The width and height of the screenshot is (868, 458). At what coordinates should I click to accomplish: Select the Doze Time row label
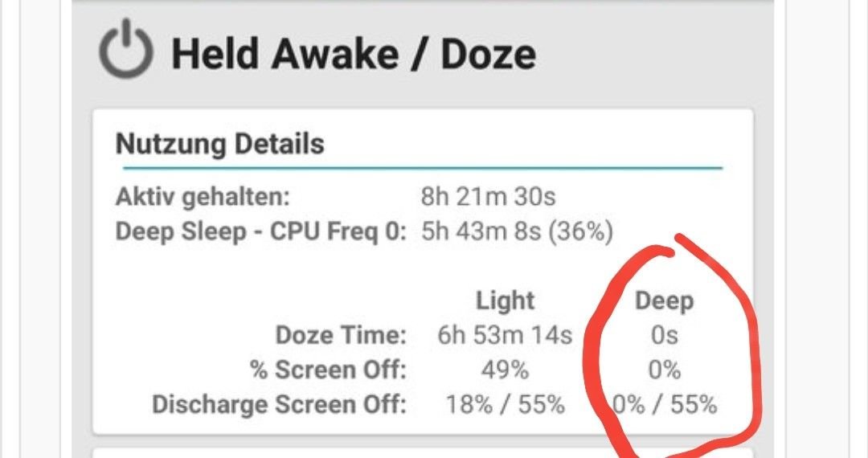[341, 335]
